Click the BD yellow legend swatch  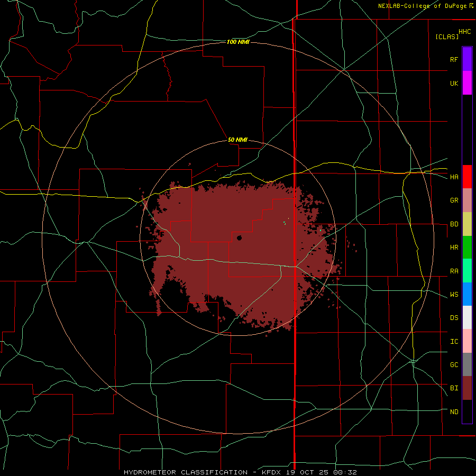(x=467, y=224)
